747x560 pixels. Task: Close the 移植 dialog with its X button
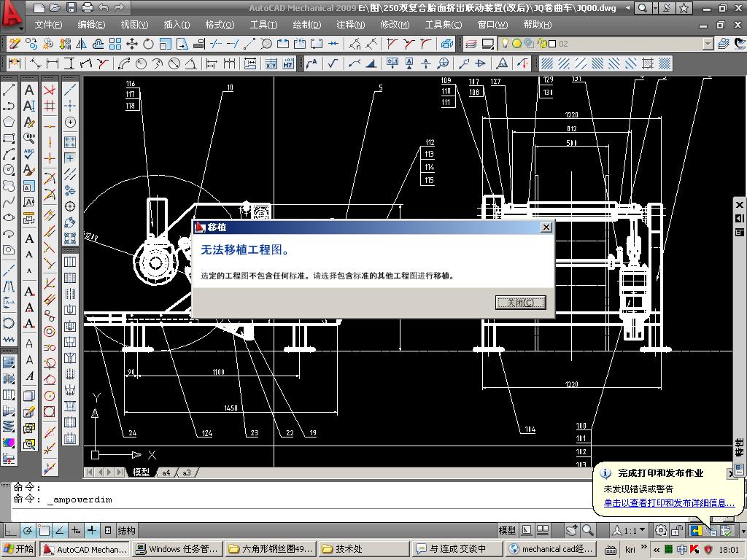(546, 227)
